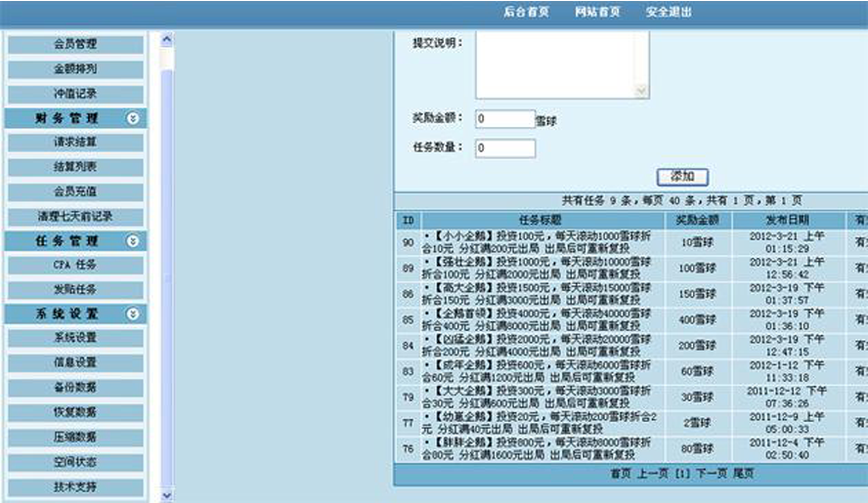Select the 【高大企鹅】 task title, ID 86
868x503 pixels.
536,294
